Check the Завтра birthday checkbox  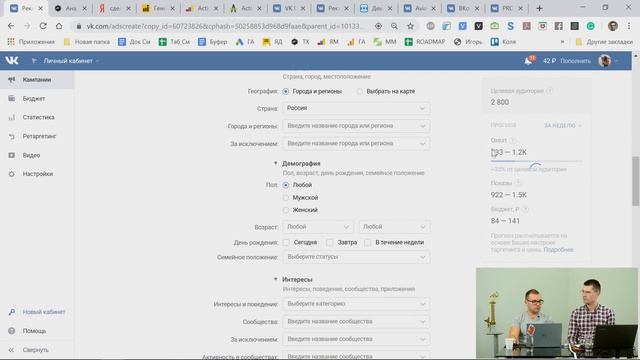coord(330,242)
